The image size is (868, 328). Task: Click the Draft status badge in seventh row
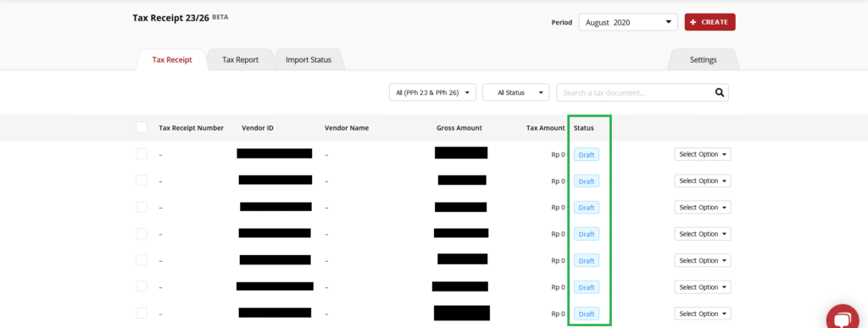587,314
